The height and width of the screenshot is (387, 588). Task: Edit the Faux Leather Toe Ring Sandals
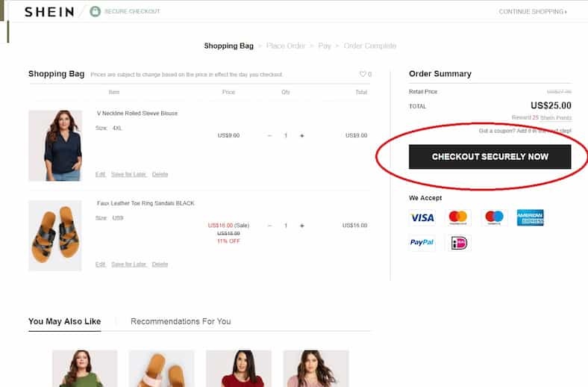(x=100, y=264)
